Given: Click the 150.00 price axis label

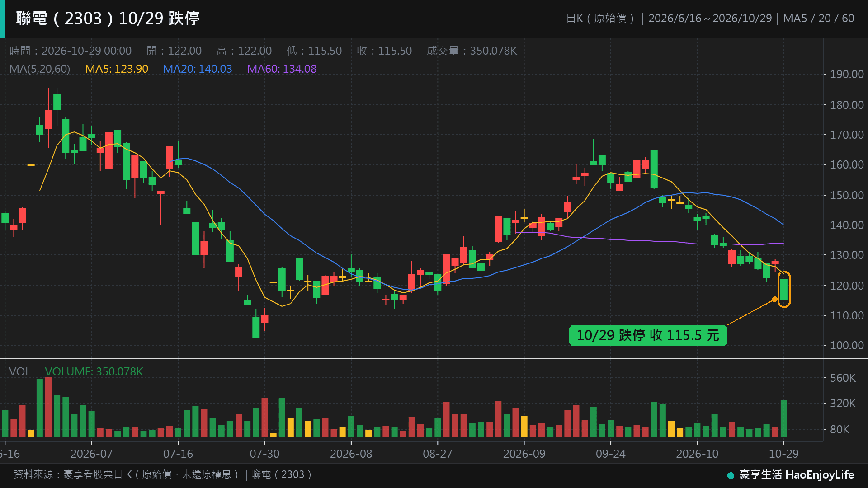Looking at the screenshot, I should point(847,195).
